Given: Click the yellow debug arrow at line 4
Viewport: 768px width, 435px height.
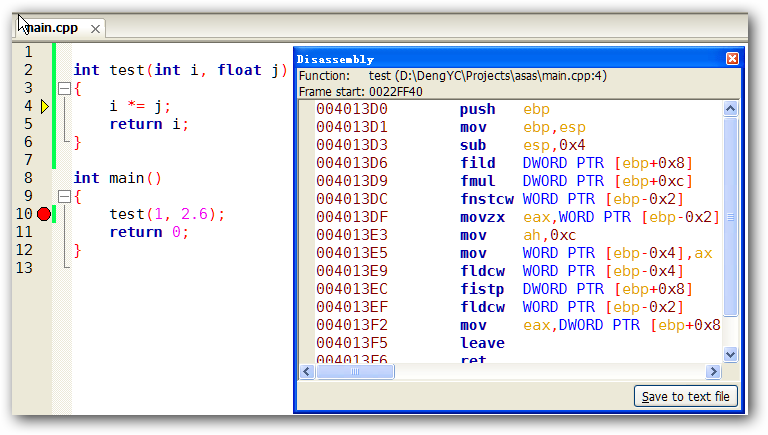Looking at the screenshot, I should [x=44, y=106].
